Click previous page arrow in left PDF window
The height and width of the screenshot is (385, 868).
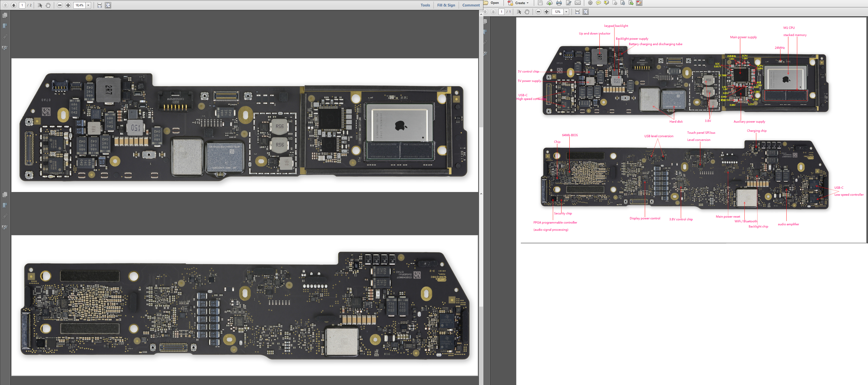[x=5, y=5]
